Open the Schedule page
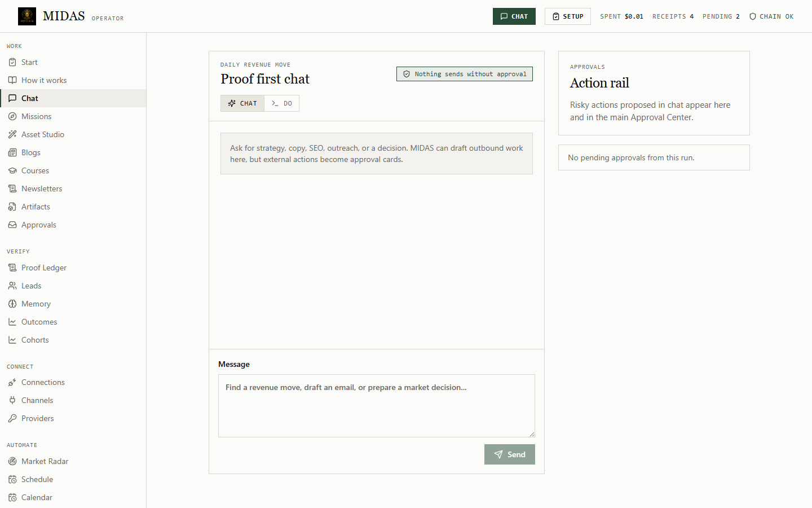812x508 pixels. pyautogui.click(x=73, y=479)
